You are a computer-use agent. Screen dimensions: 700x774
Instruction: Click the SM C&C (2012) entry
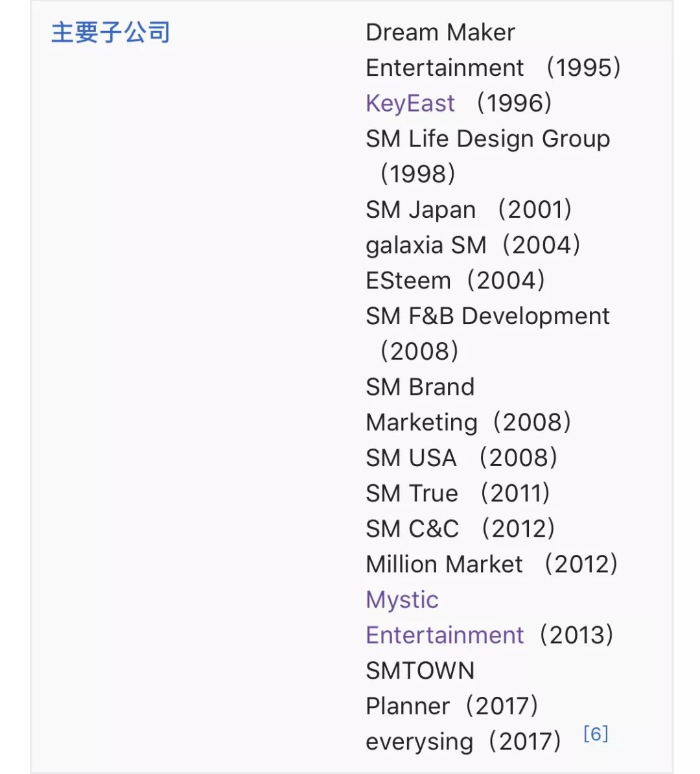pyautogui.click(x=460, y=529)
